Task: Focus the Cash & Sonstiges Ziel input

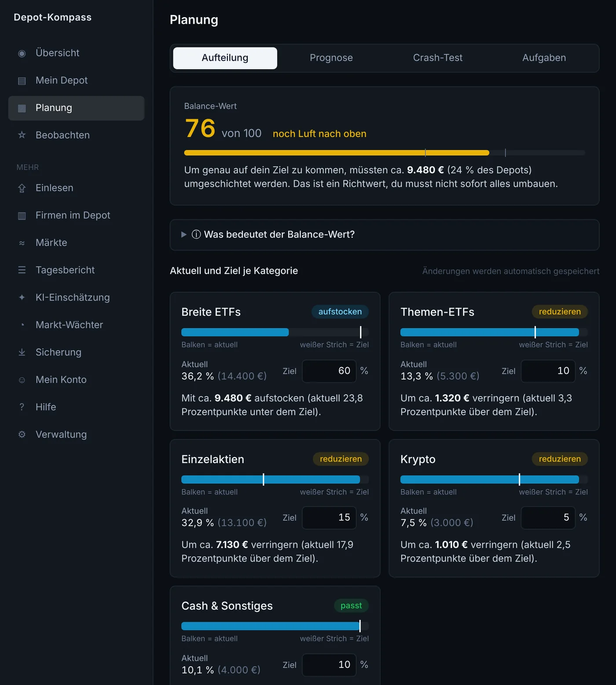Action: click(329, 665)
